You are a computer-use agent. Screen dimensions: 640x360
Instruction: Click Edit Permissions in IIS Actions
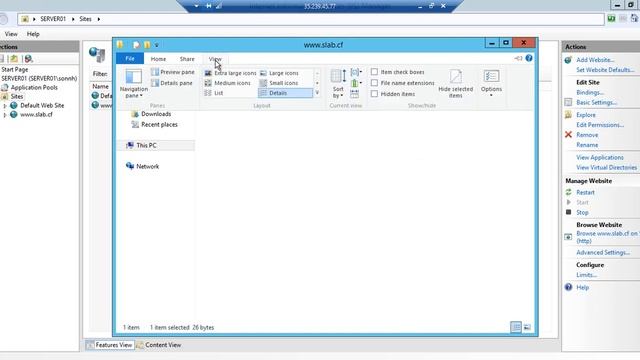coord(600,125)
